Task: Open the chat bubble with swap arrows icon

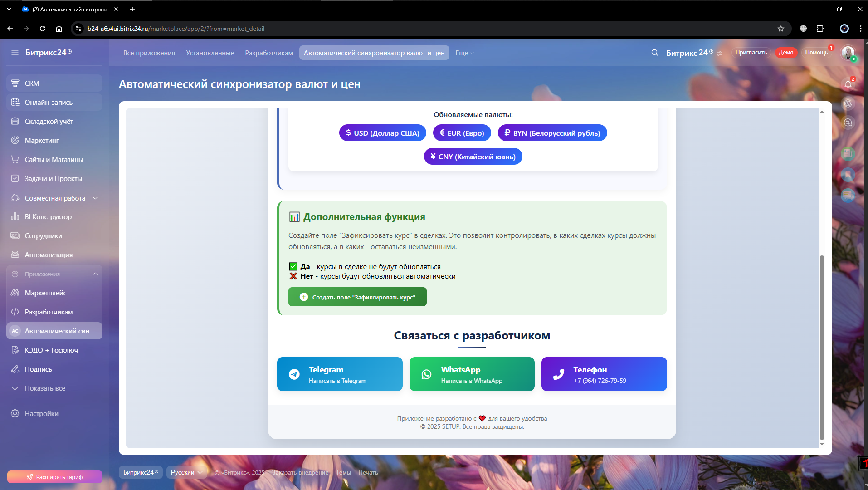Action: [848, 122]
